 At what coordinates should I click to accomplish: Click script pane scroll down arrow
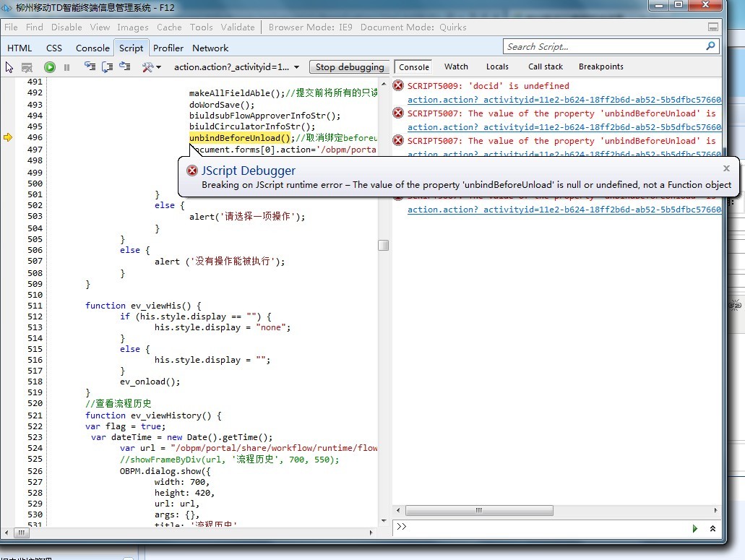tap(384, 520)
